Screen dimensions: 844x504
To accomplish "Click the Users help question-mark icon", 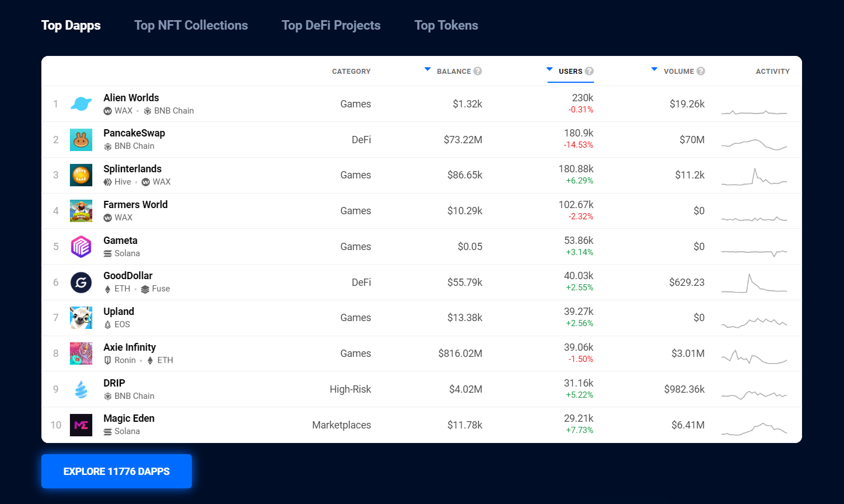I will click(589, 71).
